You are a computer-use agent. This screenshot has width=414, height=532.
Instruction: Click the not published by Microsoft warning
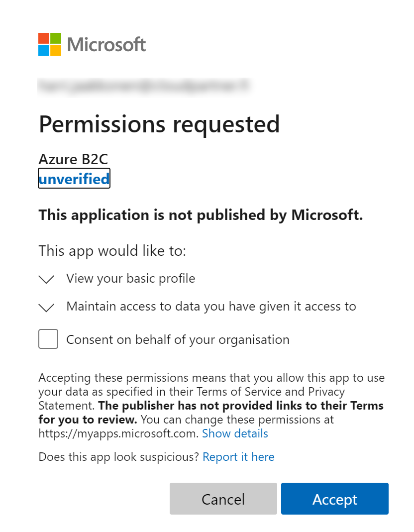tap(201, 215)
